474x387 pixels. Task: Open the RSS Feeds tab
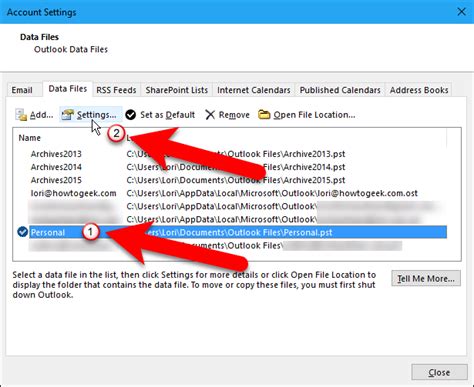(116, 90)
